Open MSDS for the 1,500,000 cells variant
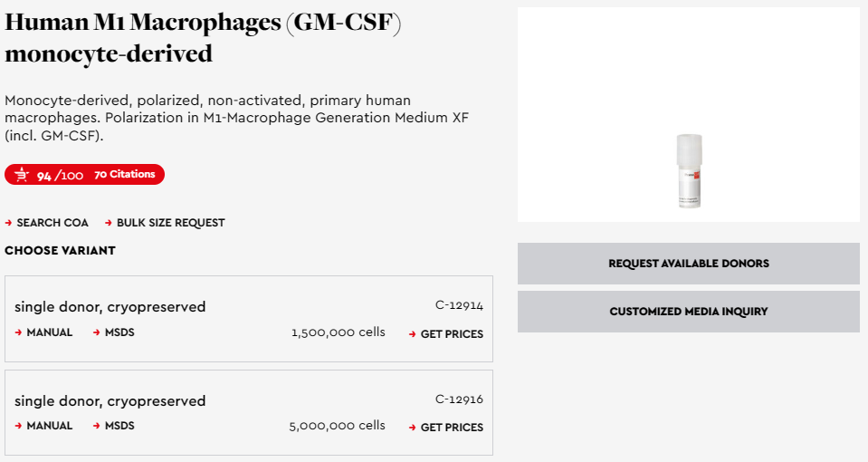Image resolution: width=868 pixels, height=462 pixels. (x=119, y=332)
